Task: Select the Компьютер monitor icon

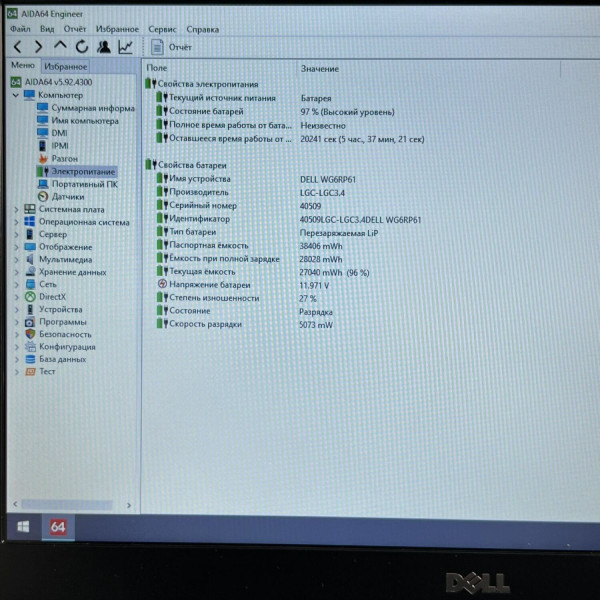Action: [x=29, y=95]
